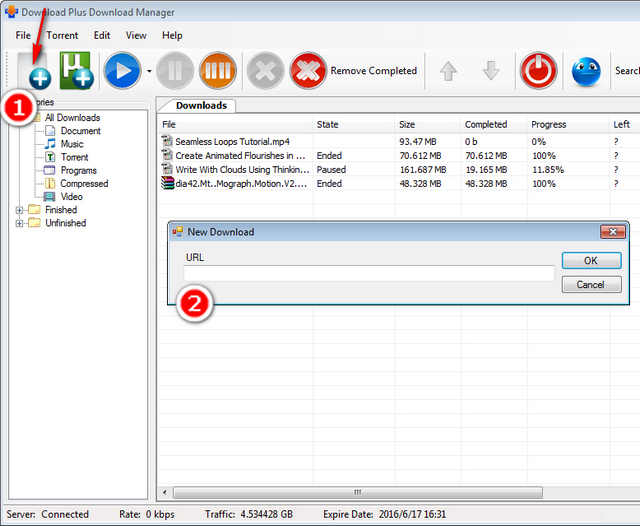Click OK in New Download dialog

coord(591,261)
